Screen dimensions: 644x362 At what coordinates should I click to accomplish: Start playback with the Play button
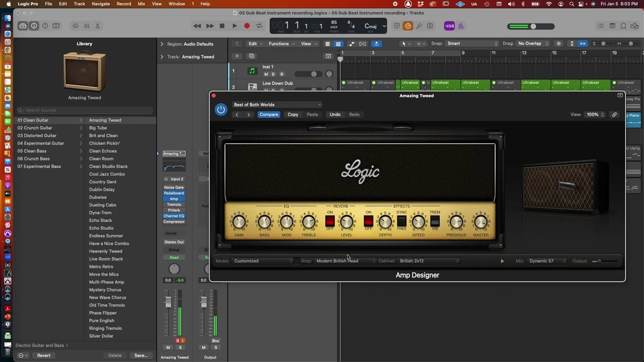[234, 26]
